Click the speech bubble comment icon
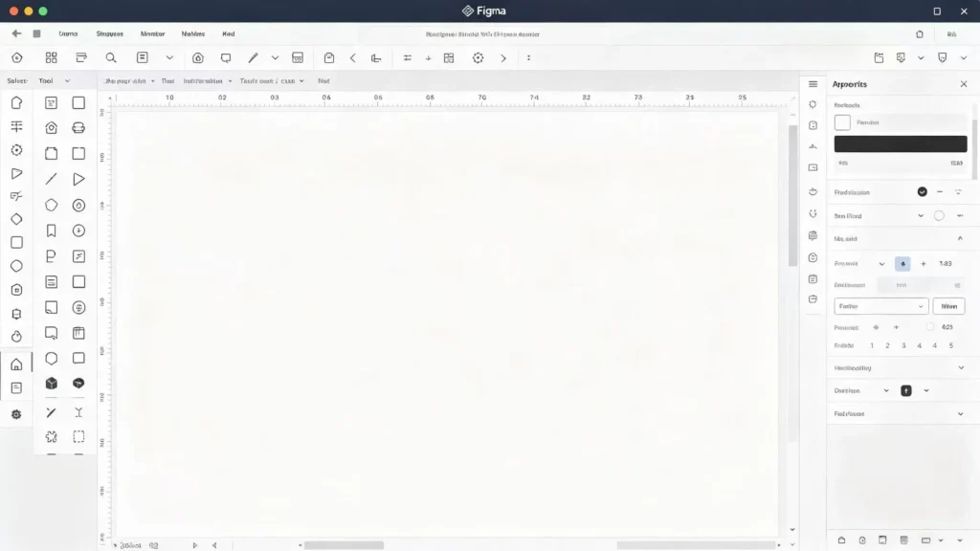Screen dimensions: 980x551 click(226, 58)
